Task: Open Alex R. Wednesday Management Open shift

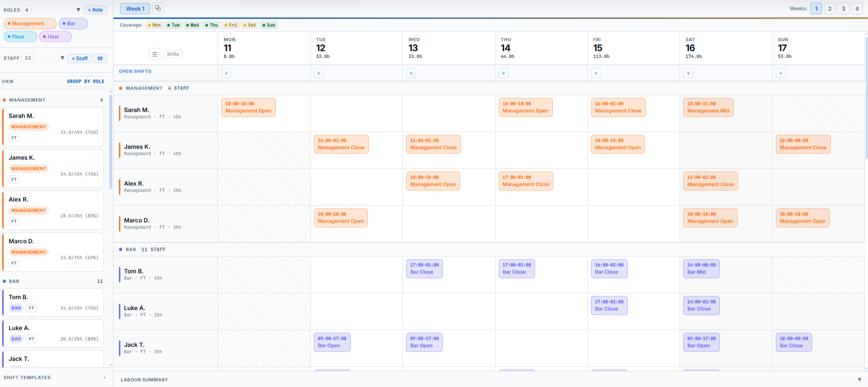Action: pos(433,181)
